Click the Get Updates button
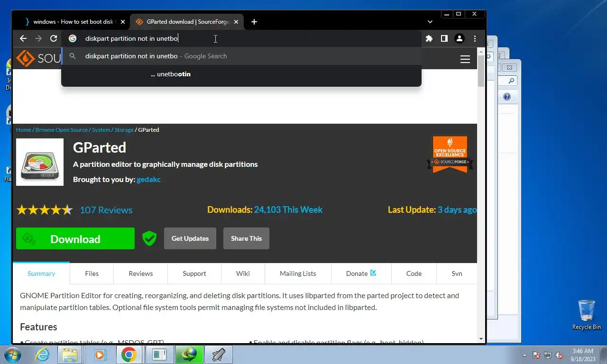The height and width of the screenshot is (364, 607). pos(190,238)
